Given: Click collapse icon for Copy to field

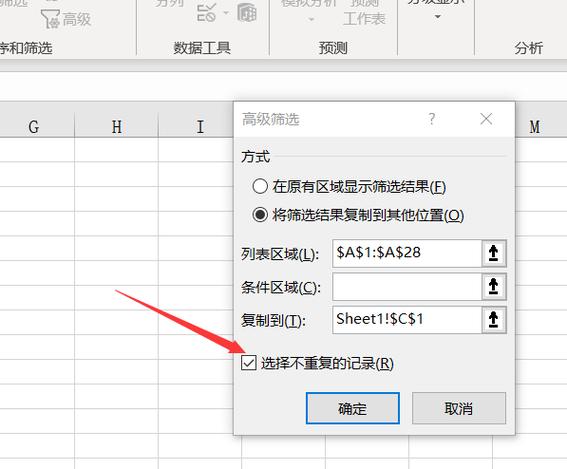Looking at the screenshot, I should click(494, 320).
